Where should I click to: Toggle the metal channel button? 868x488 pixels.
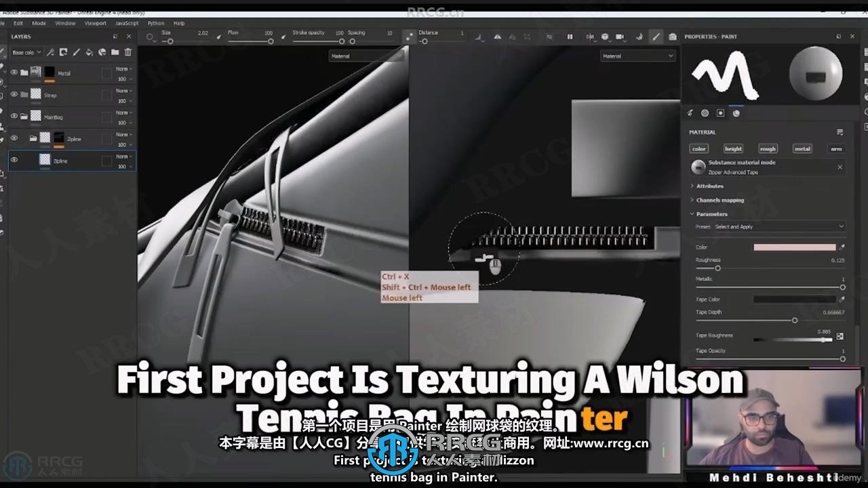click(x=802, y=148)
